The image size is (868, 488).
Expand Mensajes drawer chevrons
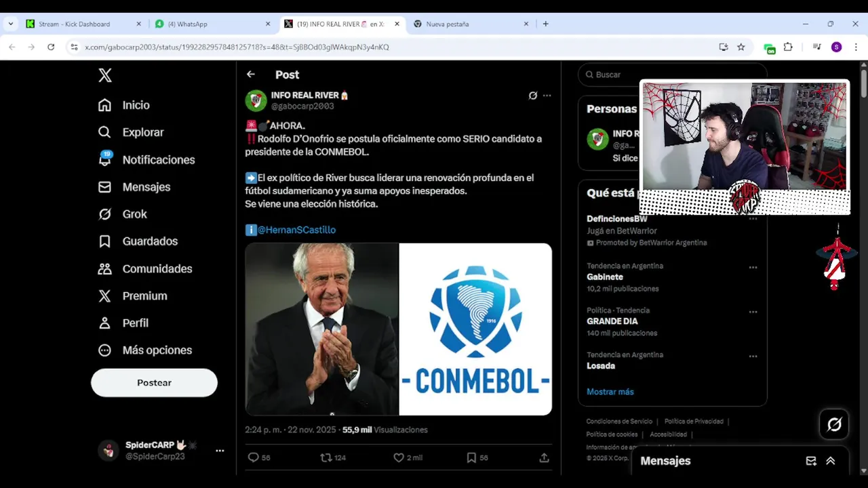(x=831, y=461)
